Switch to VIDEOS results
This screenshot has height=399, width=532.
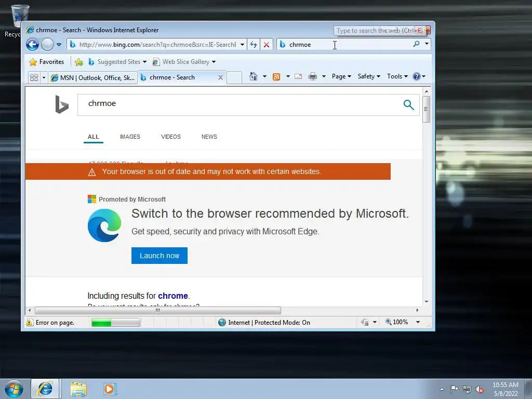(x=170, y=137)
